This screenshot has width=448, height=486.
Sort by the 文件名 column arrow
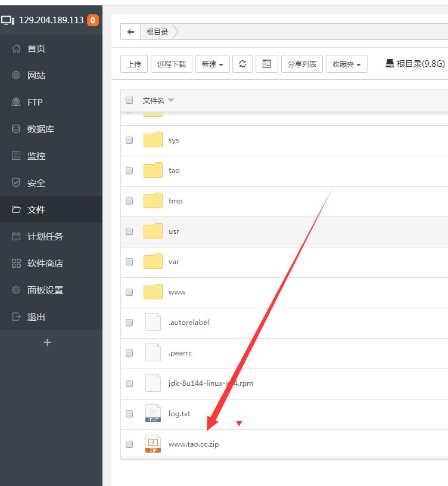click(171, 100)
